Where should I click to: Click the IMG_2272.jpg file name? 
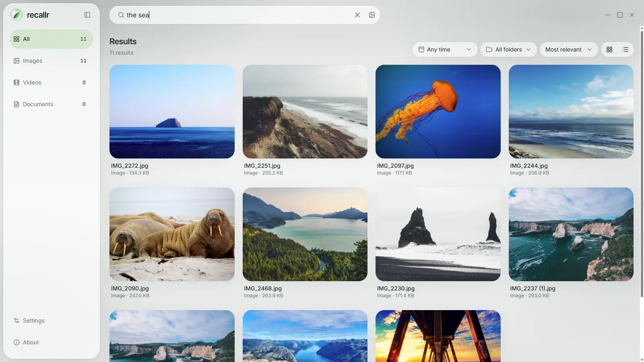click(x=130, y=166)
